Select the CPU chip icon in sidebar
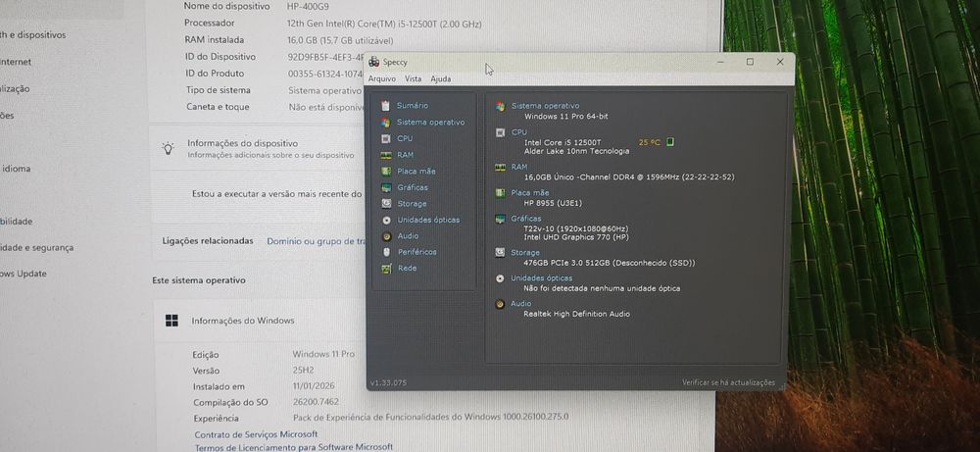The image size is (980, 452). (x=386, y=139)
